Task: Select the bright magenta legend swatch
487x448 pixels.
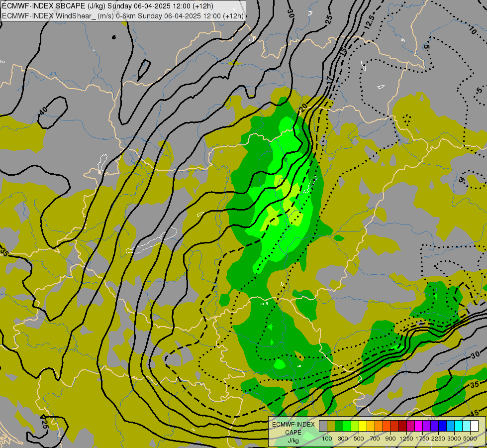Action: tap(418, 426)
